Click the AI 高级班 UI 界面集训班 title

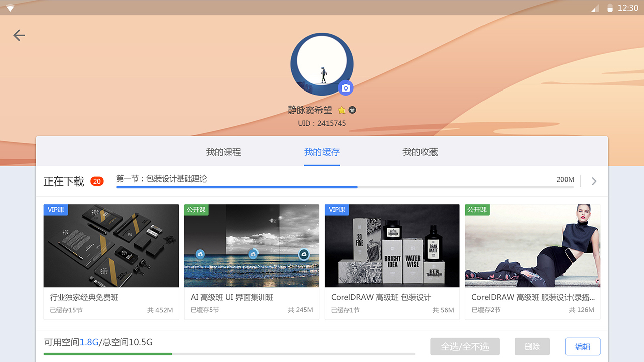(x=232, y=297)
